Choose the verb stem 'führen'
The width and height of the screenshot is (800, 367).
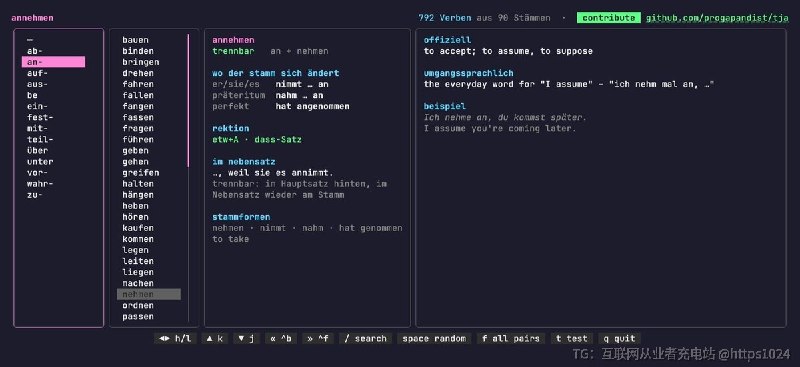138,139
